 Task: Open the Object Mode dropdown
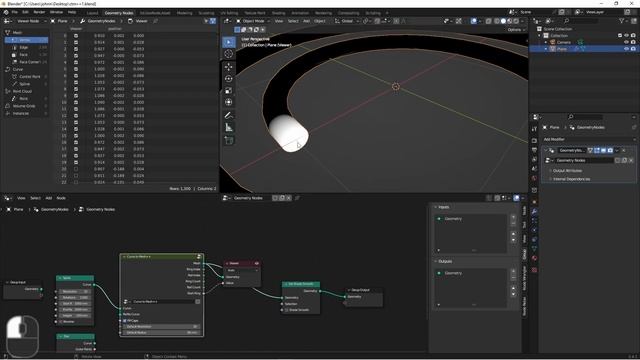253,21
